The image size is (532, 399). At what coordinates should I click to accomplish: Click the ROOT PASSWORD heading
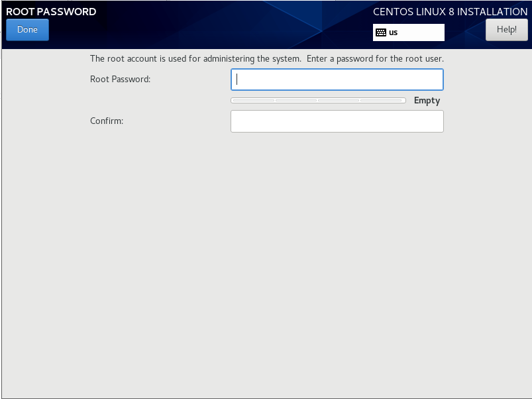(51, 11)
